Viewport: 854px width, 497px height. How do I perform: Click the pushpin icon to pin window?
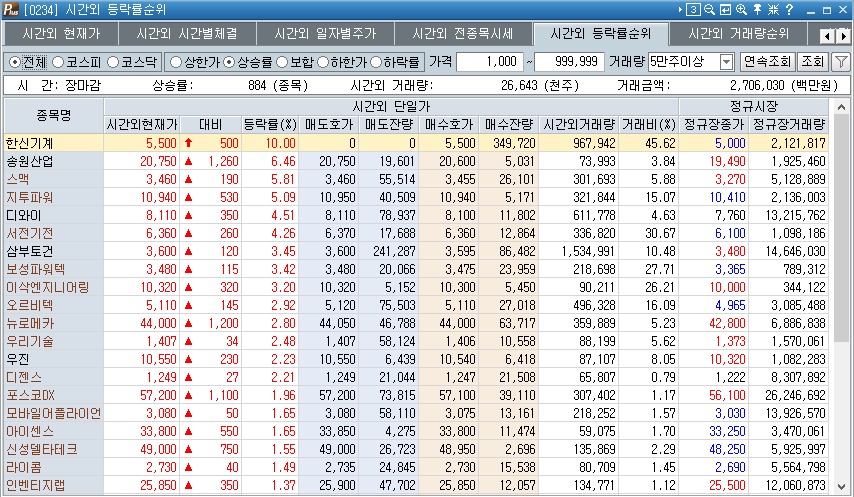tap(757, 9)
